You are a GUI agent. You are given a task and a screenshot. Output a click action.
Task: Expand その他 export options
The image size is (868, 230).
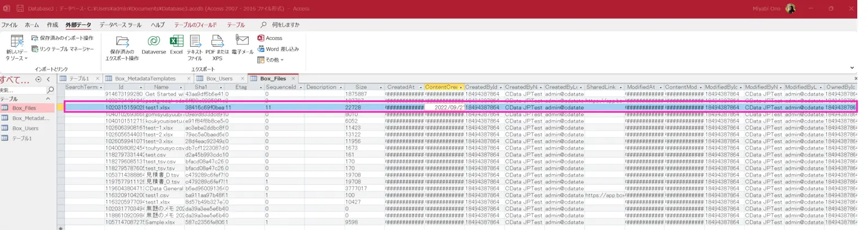pos(271,60)
